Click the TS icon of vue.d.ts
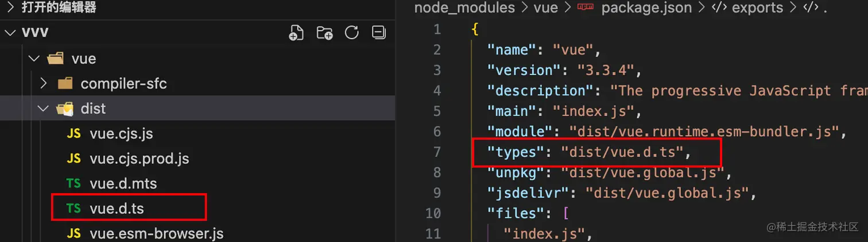868x242 pixels. (73, 209)
